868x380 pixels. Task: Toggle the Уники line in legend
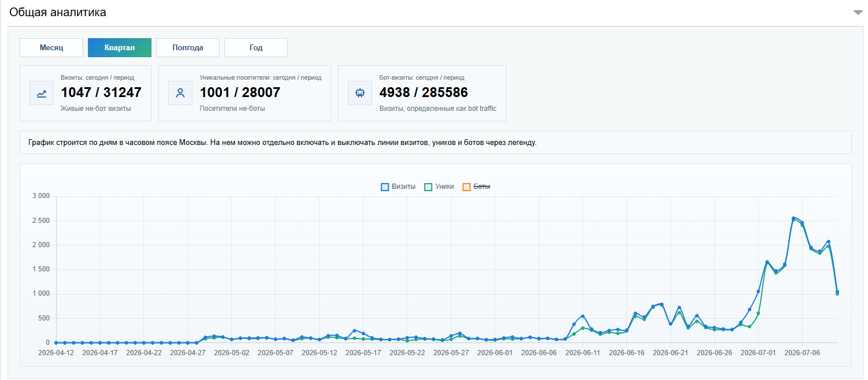439,187
